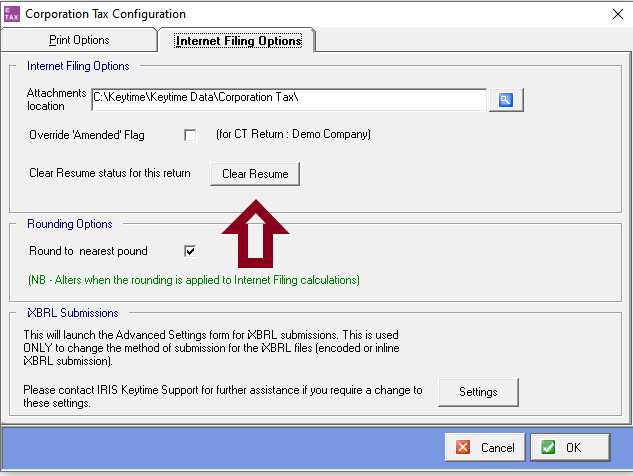Select the Internet Filing Options tab
The height and width of the screenshot is (476, 633).
click(239, 41)
